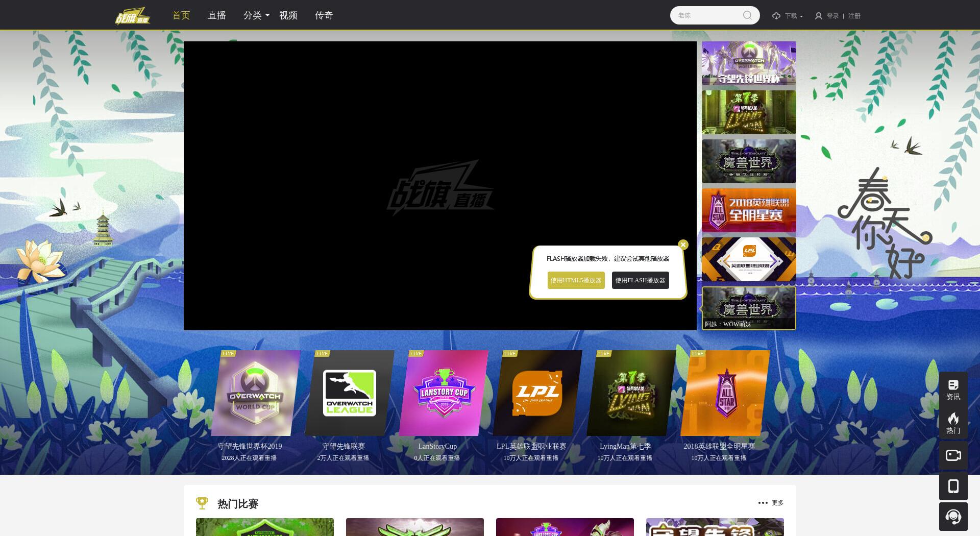Click the 2028人正在观看重播 viewer count

point(249,458)
